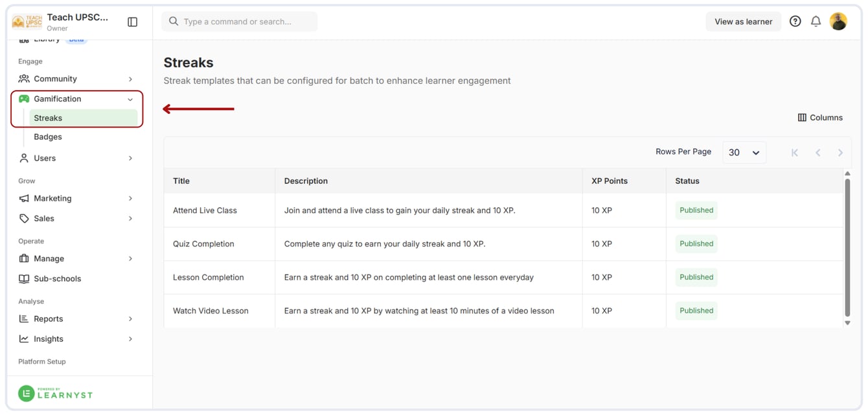Open the Rows Per Page 30 dropdown
The image size is (868, 415).
[x=744, y=153]
